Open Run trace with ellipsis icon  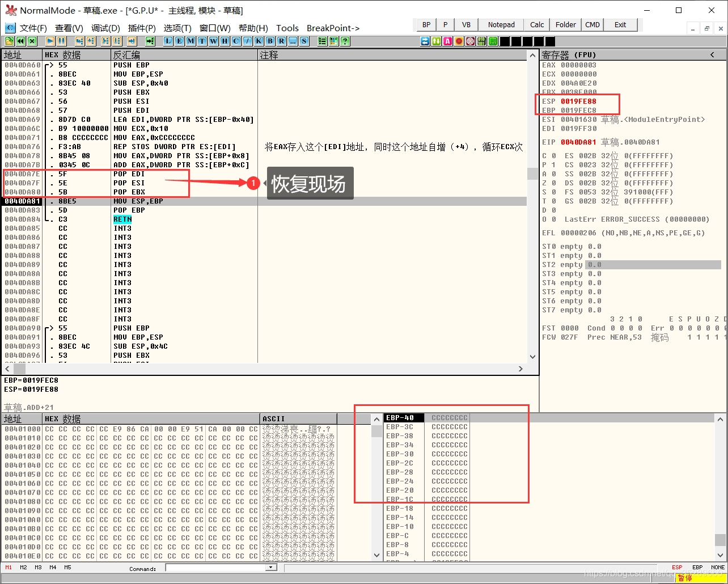click(x=293, y=41)
